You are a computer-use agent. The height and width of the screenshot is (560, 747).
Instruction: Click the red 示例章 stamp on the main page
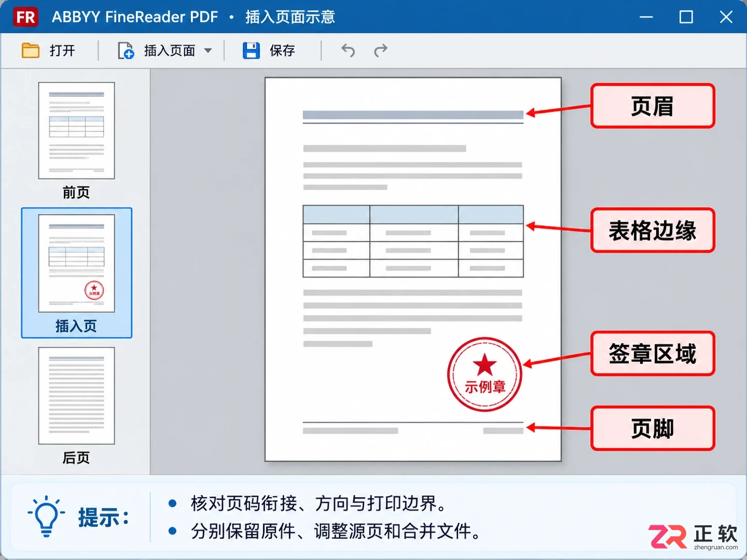point(485,374)
